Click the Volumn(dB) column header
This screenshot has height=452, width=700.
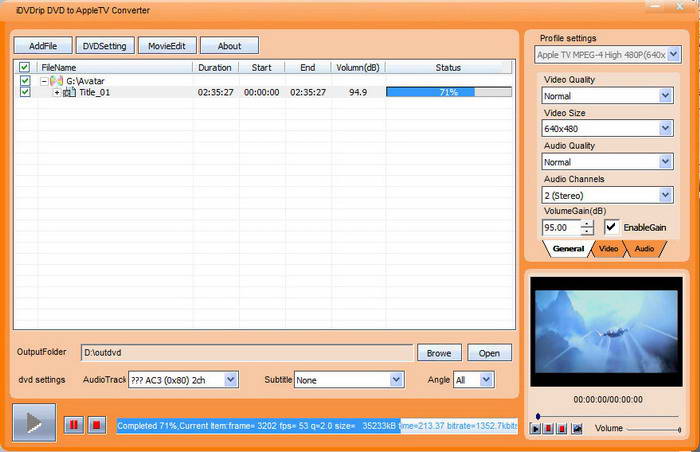pos(358,67)
